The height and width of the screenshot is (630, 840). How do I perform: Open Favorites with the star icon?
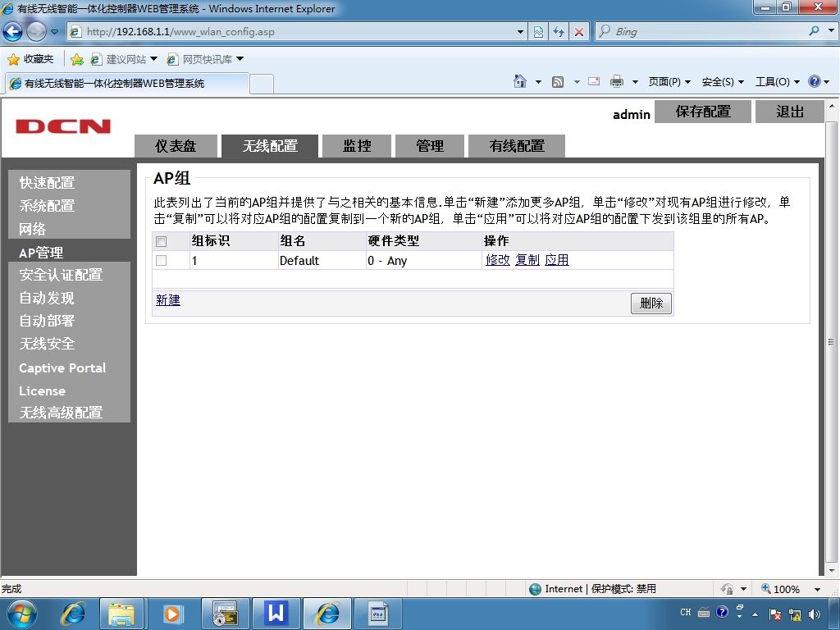point(13,59)
